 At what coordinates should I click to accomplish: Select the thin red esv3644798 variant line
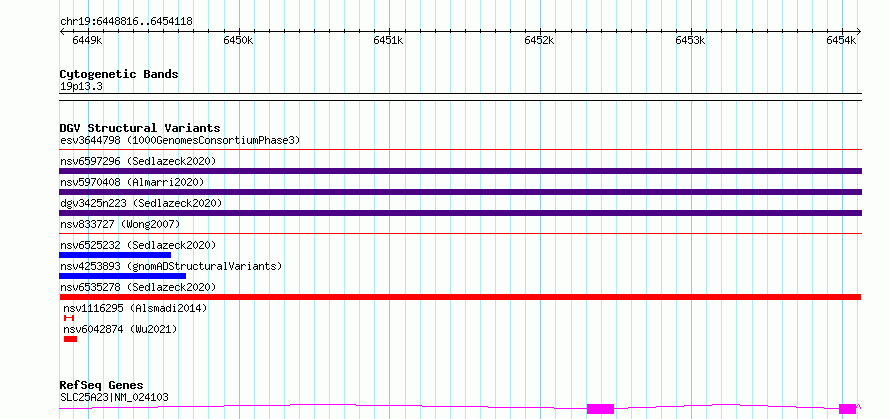[x=460, y=150]
